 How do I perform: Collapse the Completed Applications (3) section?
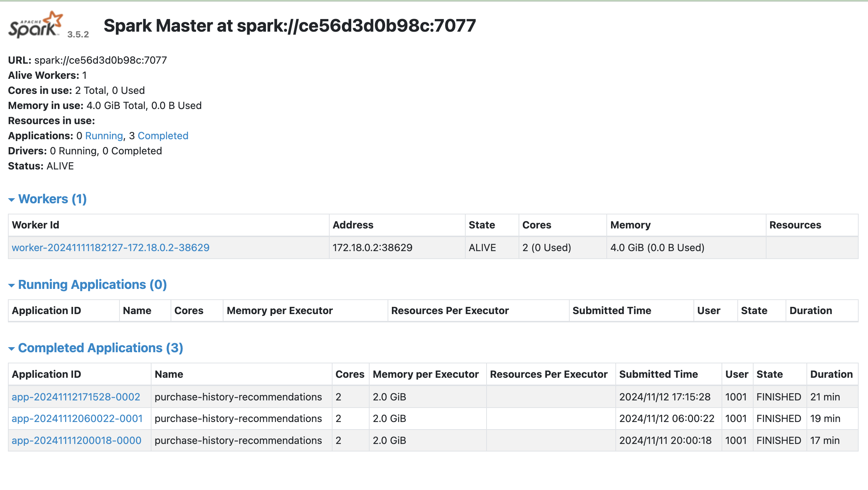pos(96,348)
